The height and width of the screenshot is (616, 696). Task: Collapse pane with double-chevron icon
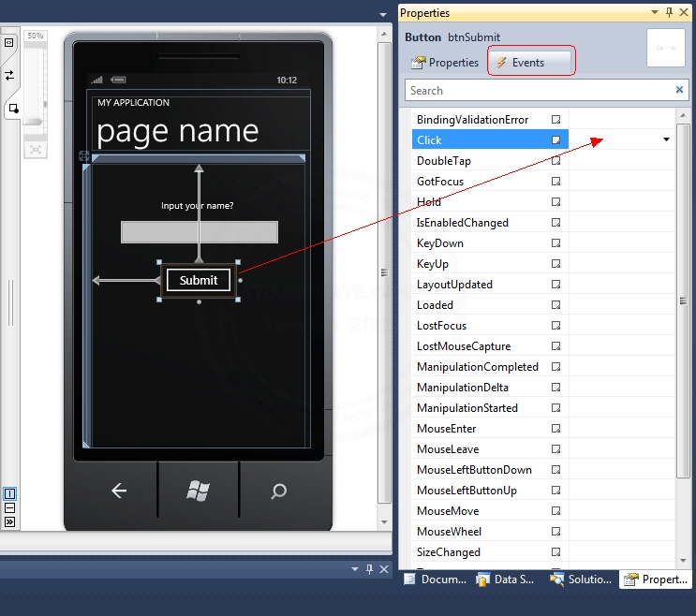[9, 522]
